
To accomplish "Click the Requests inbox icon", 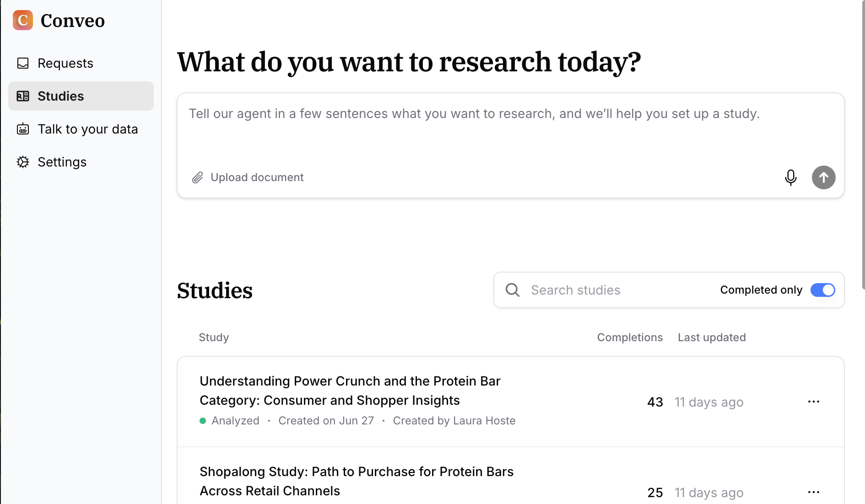I will (x=23, y=63).
